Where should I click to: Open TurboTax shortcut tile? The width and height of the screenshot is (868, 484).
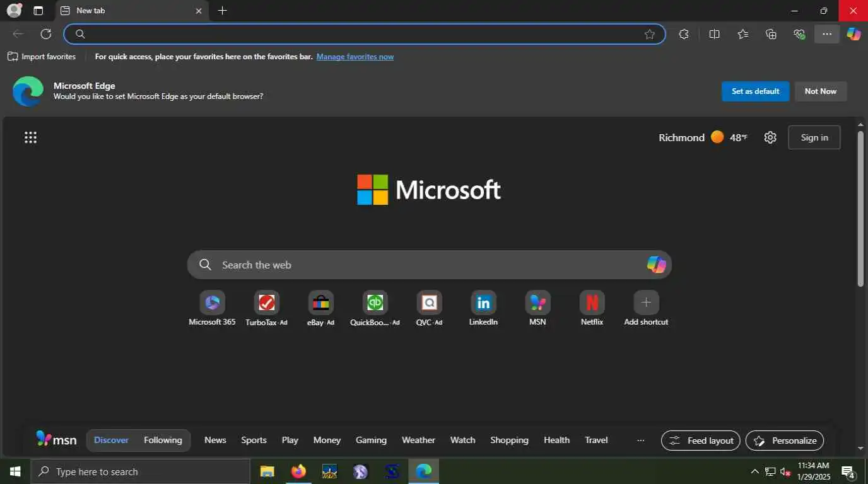266,309
